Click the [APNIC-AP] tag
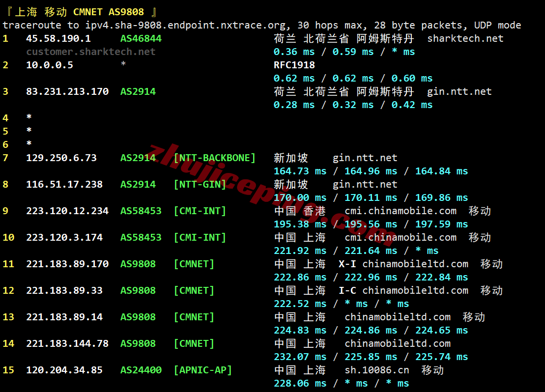The height and width of the screenshot is (392, 545). [x=202, y=370]
